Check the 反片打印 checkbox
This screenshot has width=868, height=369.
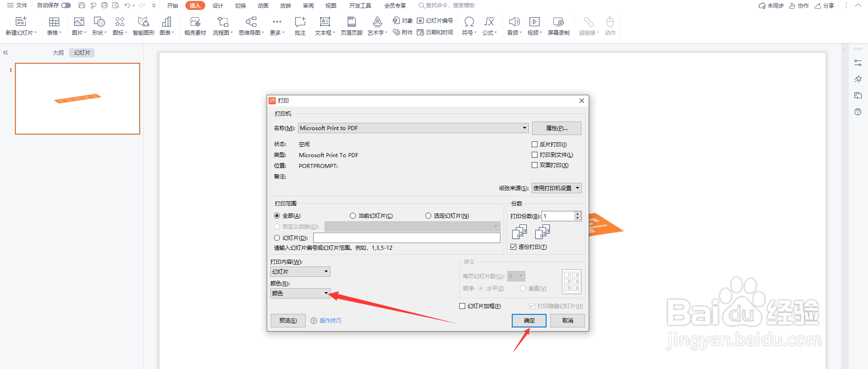pyautogui.click(x=534, y=145)
